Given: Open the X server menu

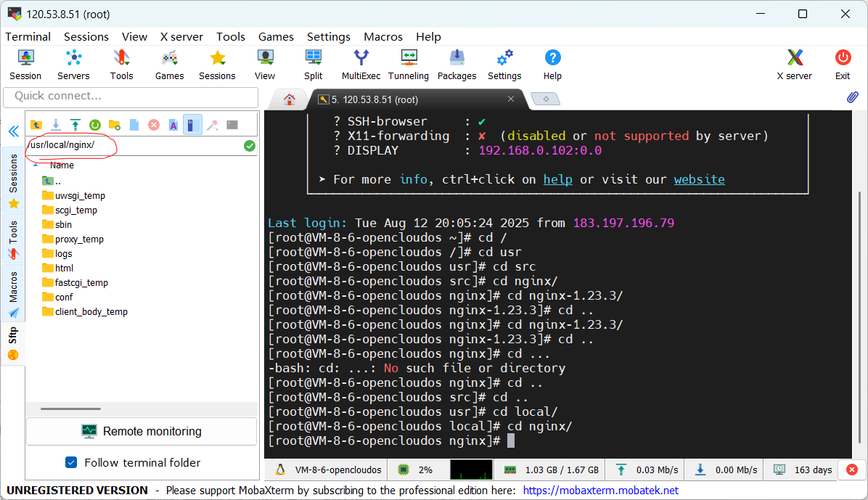Looking at the screenshot, I should 181,36.
